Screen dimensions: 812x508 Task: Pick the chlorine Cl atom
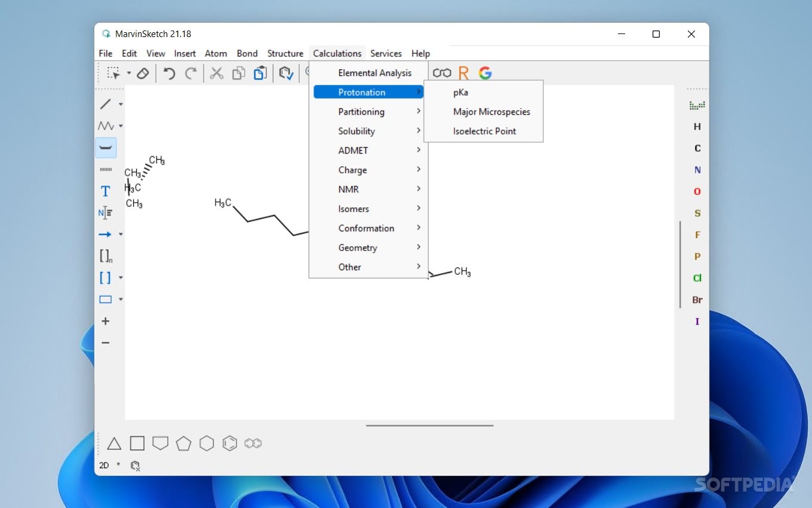coord(697,278)
